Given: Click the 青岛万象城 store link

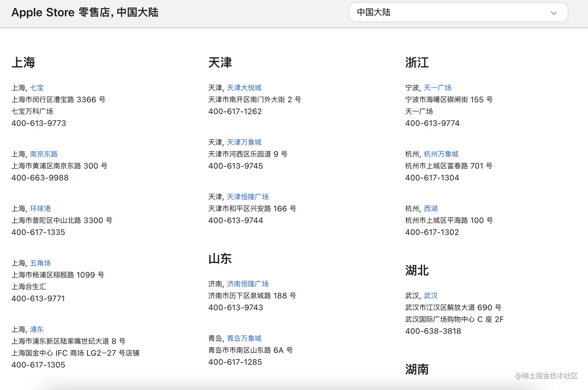Looking at the screenshot, I should (244, 338).
